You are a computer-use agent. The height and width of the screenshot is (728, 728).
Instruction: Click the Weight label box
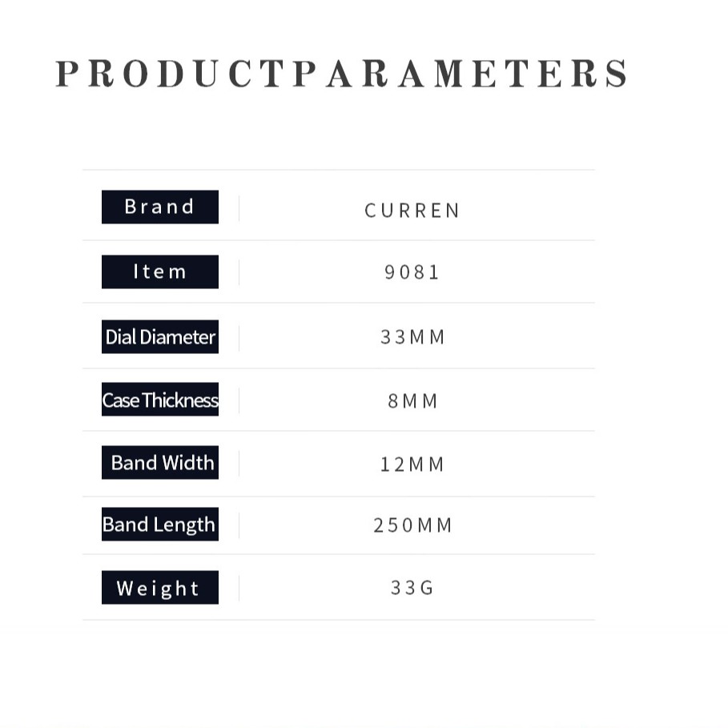(159, 588)
